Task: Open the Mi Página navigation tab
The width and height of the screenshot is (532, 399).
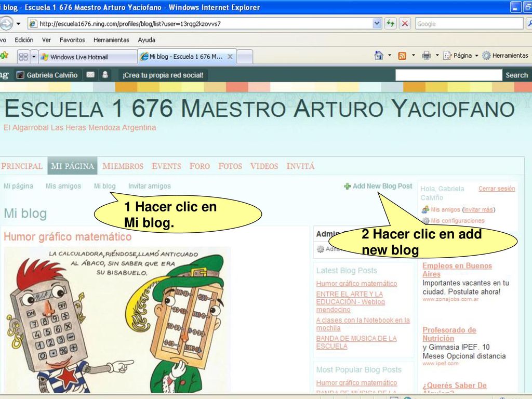Action: click(72, 166)
